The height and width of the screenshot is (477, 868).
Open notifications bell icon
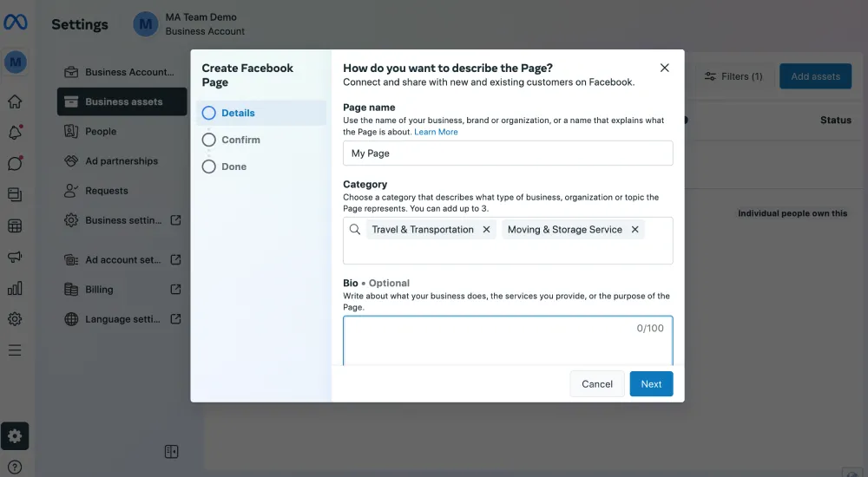15,133
